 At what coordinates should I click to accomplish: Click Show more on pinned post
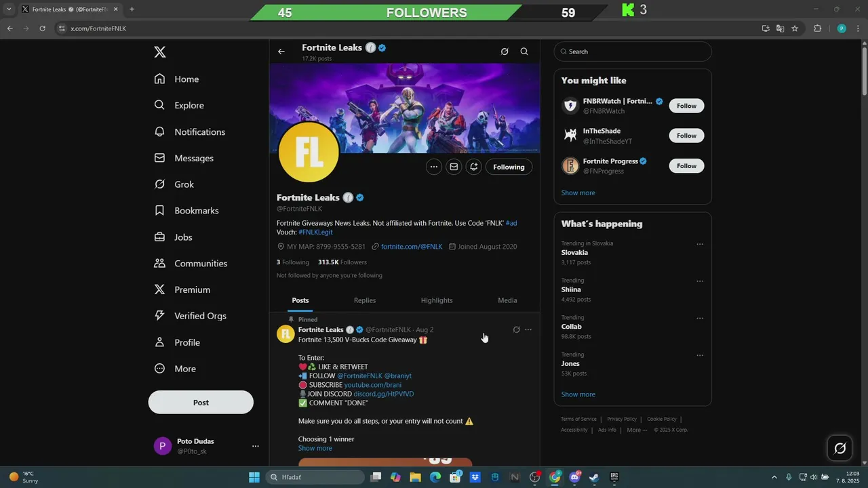pos(315,448)
